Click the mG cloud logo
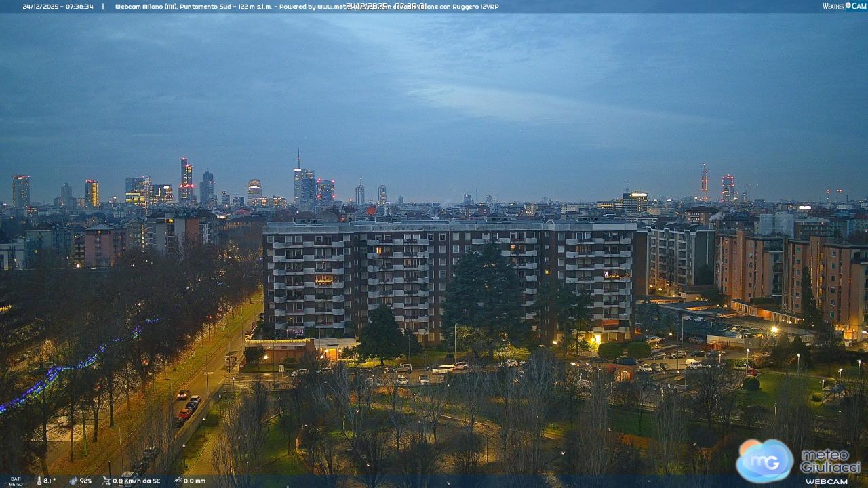Viewport: 868px width, 488px height. (x=765, y=461)
